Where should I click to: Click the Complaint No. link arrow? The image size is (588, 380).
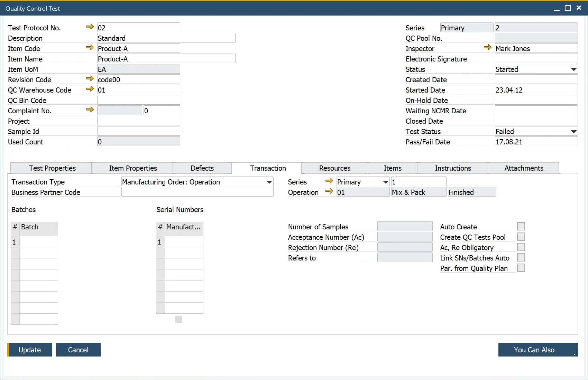(90, 110)
